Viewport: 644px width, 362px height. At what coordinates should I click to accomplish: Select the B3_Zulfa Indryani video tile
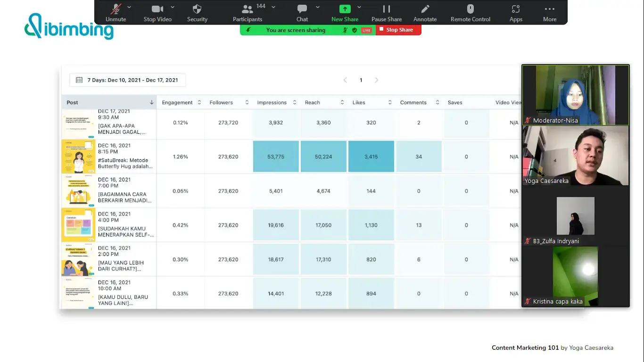tap(575, 216)
